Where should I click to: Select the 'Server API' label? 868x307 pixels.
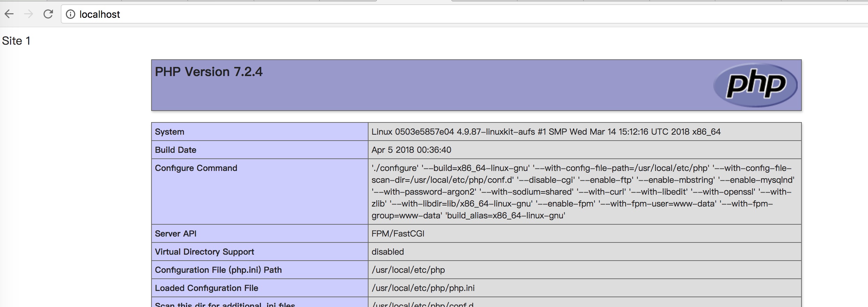[x=176, y=234]
